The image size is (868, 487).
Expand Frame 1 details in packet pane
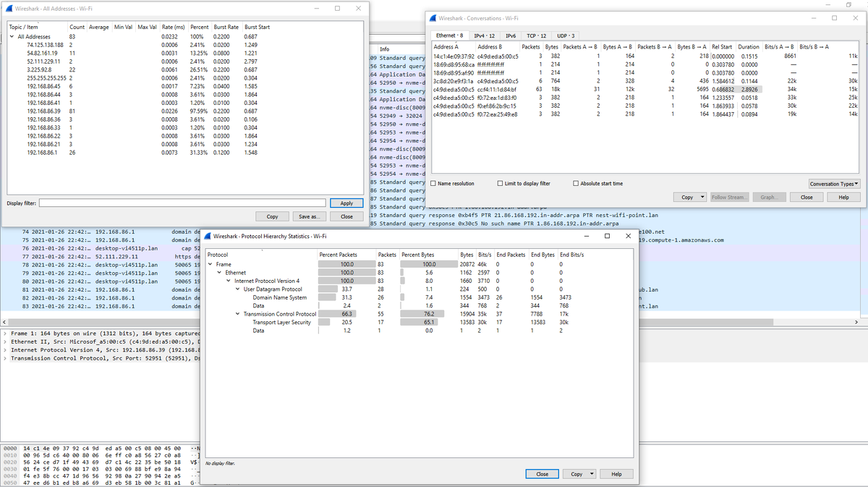pyautogui.click(x=5, y=334)
